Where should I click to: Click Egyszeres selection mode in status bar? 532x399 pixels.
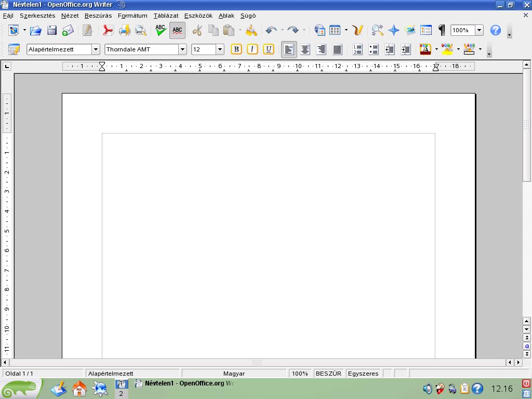pos(363,373)
